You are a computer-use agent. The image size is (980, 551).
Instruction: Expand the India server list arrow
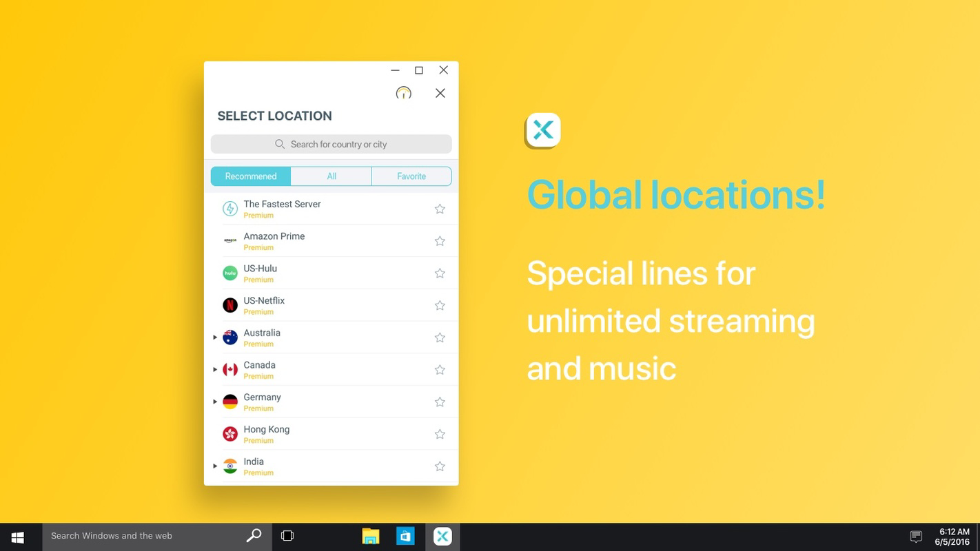[215, 466]
